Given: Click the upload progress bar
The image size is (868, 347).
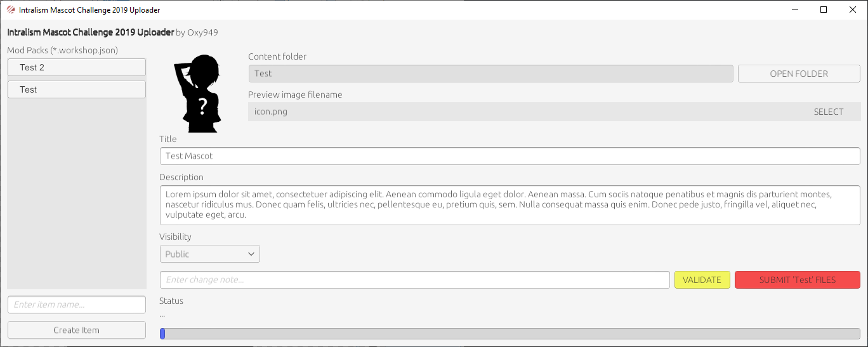Looking at the screenshot, I should click(x=510, y=334).
